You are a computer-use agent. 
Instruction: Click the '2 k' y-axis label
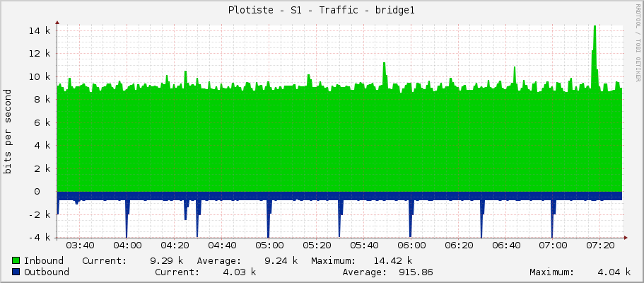click(42, 168)
